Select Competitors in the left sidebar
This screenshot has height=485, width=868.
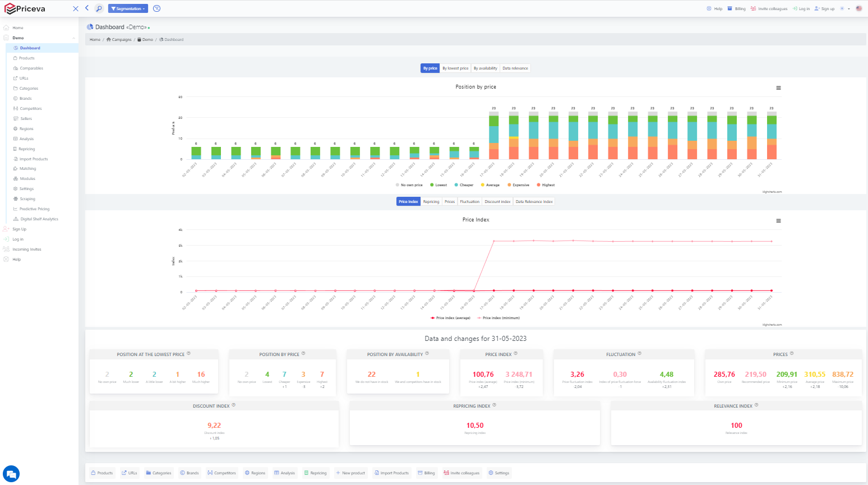pyautogui.click(x=31, y=109)
